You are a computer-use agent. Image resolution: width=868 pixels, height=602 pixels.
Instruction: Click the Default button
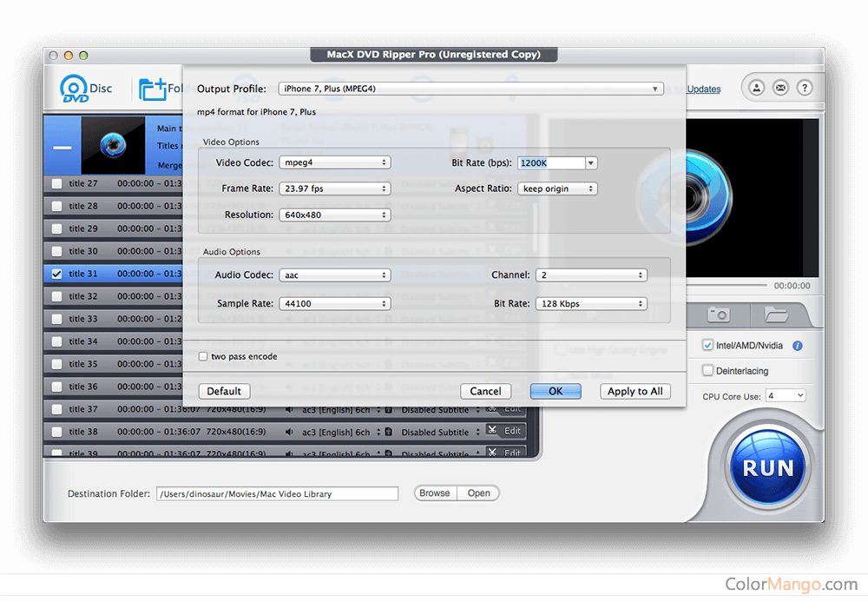click(x=224, y=391)
